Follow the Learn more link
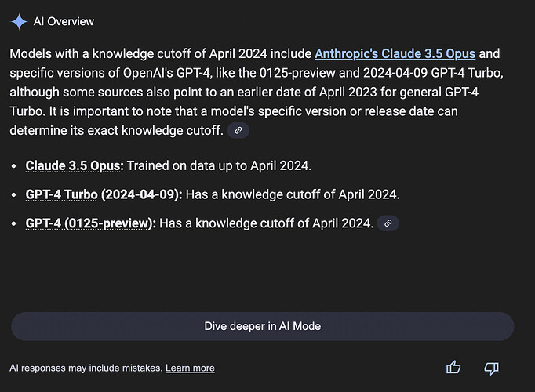535x392 pixels. pyautogui.click(x=190, y=368)
